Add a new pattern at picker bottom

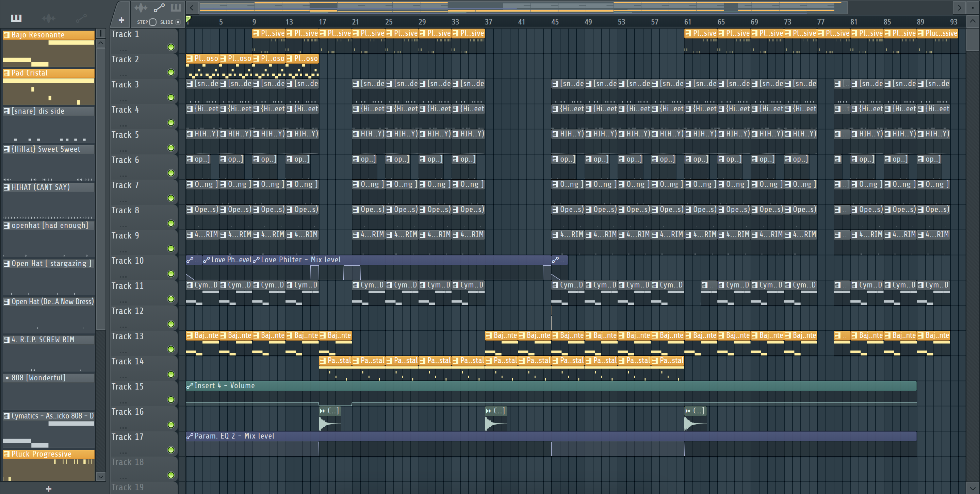pos(48,488)
